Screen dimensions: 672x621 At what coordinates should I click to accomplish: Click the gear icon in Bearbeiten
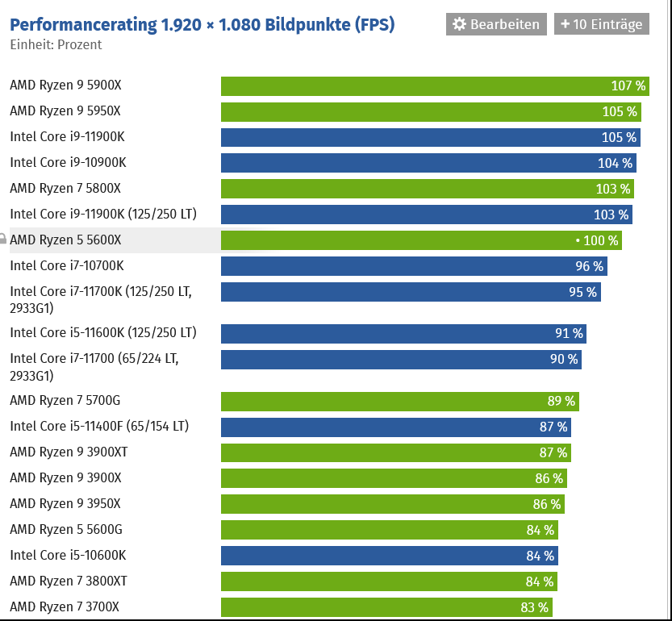pyautogui.click(x=460, y=24)
